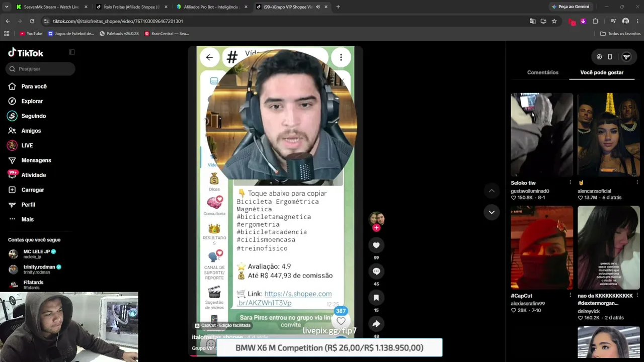Open the browser apps grid icon
The image size is (644, 362).
[x=7, y=34]
